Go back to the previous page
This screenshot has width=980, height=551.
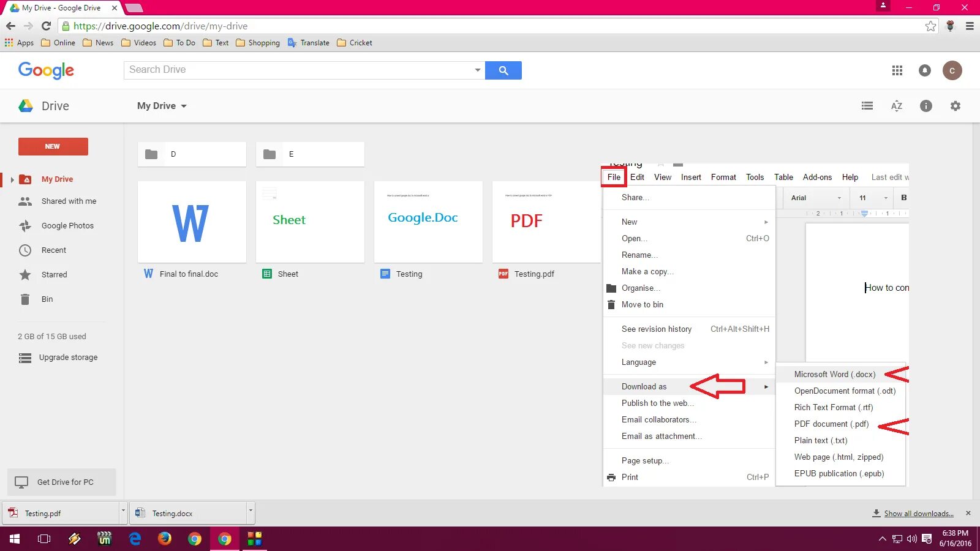(x=10, y=26)
